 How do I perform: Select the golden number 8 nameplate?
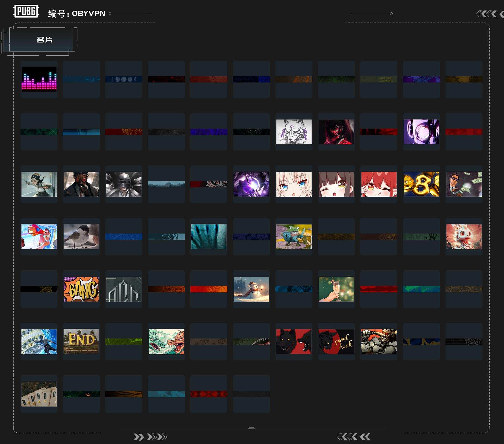[421, 184]
